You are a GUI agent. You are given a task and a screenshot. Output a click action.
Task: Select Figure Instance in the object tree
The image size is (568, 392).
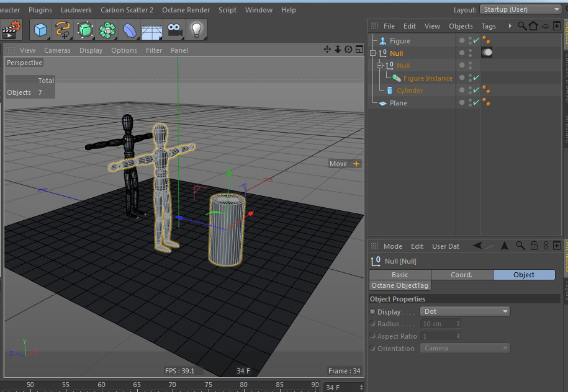click(428, 78)
